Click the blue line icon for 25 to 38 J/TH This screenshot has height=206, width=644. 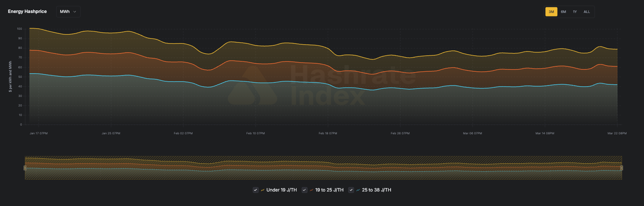click(358, 190)
